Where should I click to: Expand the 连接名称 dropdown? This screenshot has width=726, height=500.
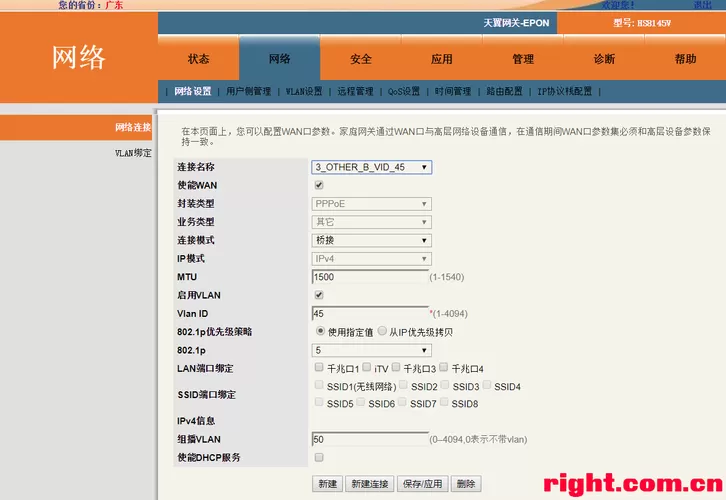point(371,167)
